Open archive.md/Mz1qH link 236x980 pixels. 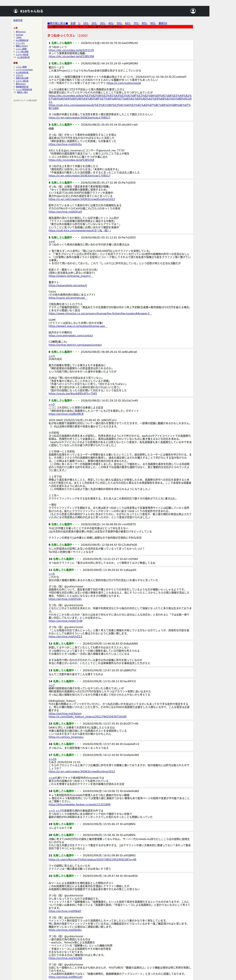tap(65, 977)
